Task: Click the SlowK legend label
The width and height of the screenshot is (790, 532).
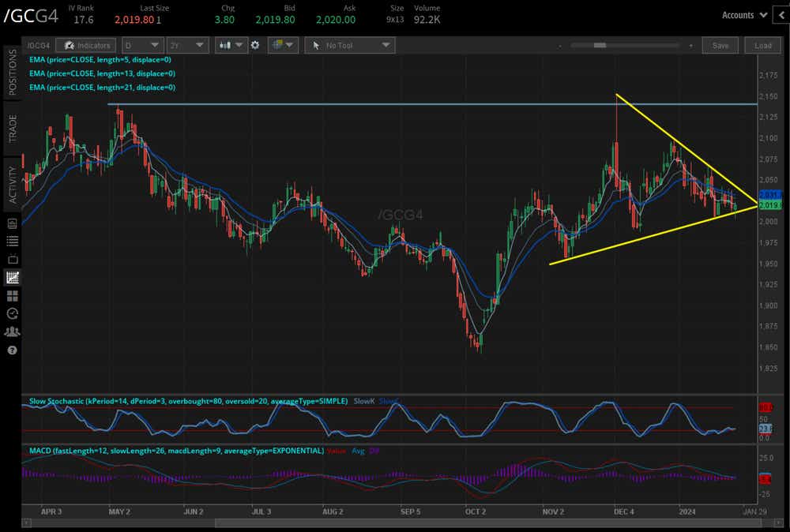Action: coord(363,401)
